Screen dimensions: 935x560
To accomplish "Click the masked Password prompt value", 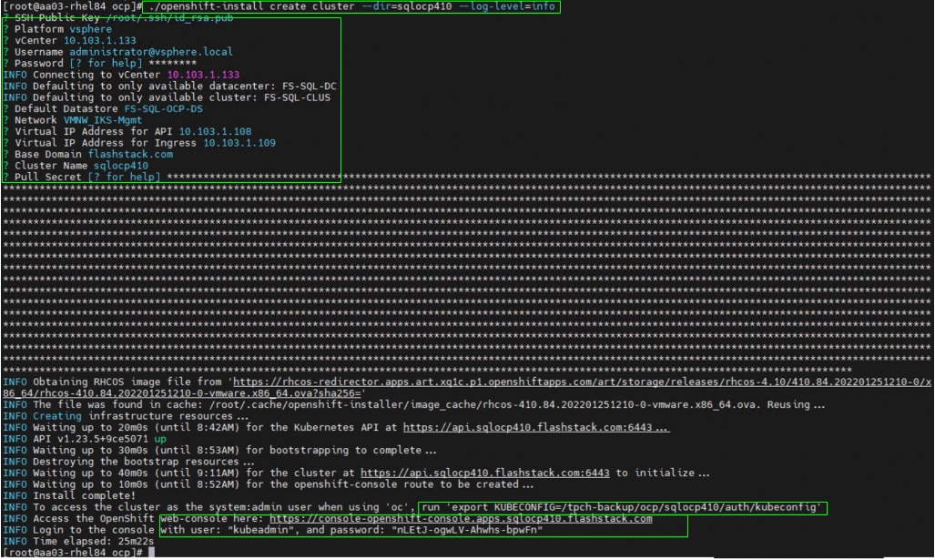I will click(172, 63).
